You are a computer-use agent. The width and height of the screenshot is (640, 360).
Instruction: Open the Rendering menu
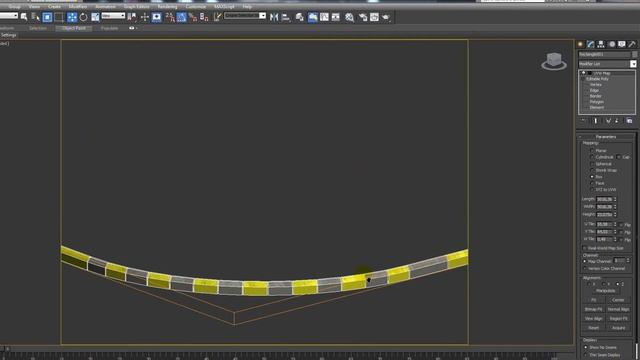point(167,7)
